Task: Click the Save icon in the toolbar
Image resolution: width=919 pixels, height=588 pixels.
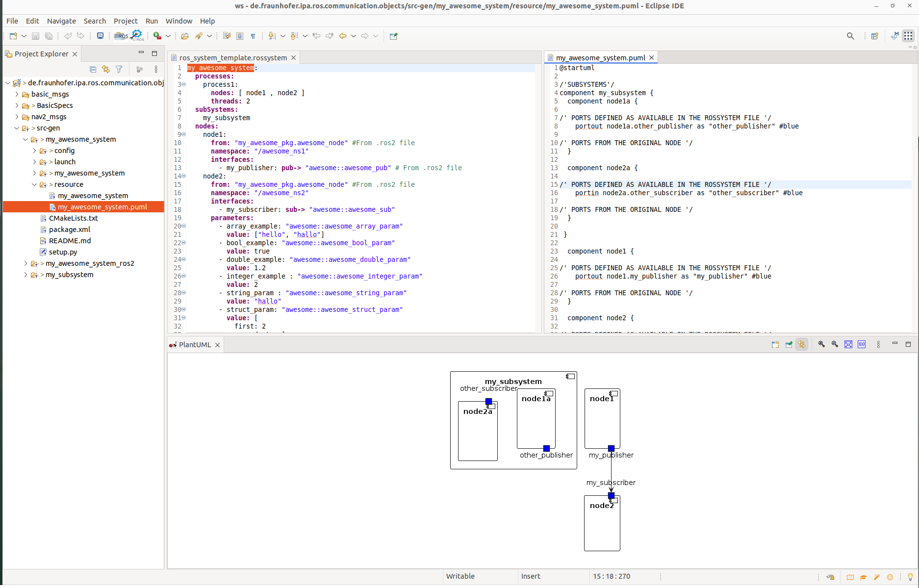Action: tap(35, 36)
